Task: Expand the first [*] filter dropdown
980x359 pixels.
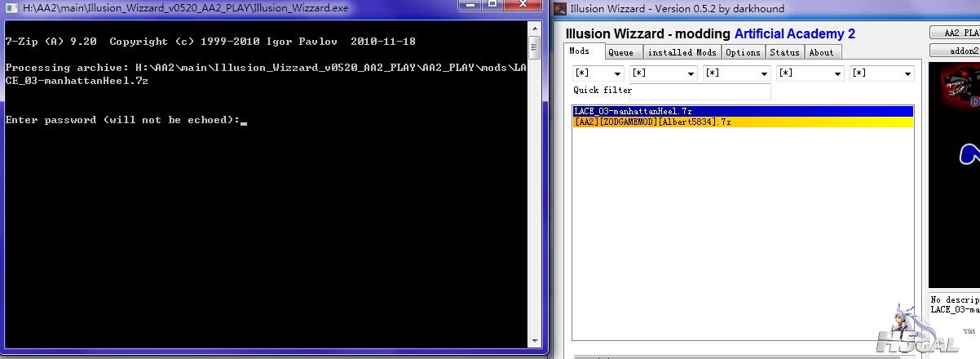Action: [616, 73]
